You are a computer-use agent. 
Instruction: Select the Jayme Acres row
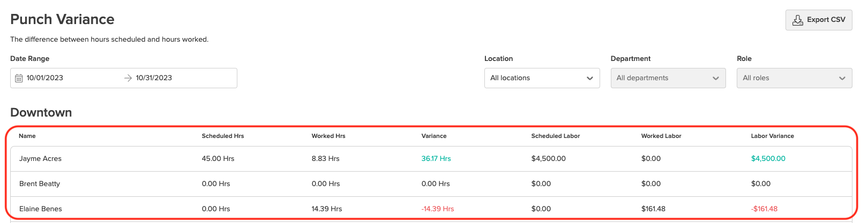pyautogui.click(x=41, y=159)
